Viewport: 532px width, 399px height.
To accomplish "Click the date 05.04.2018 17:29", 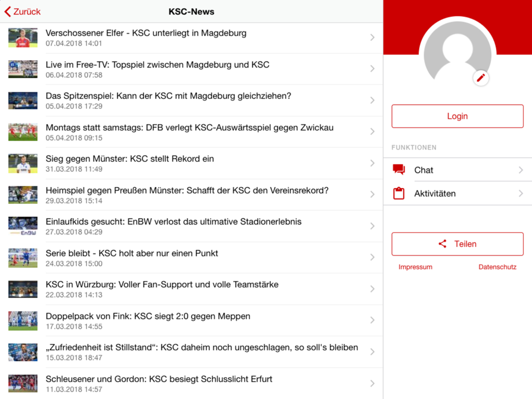I will [x=73, y=106].
